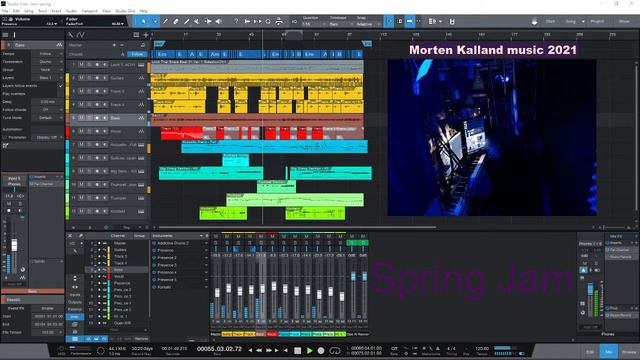
Task: Open the Track List icon above tracks
Action: [5, 35]
